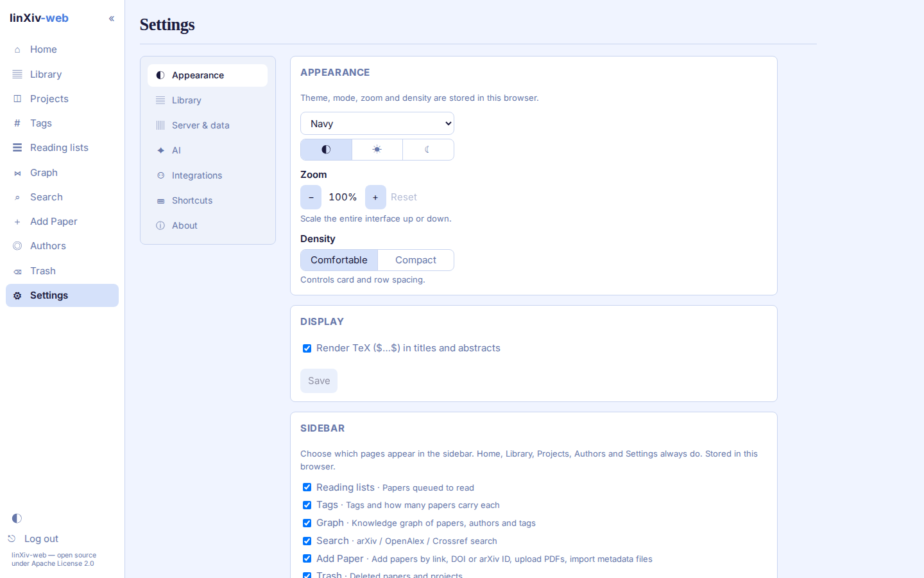Click the Home icon in the sidebar
Screen dimensions: 924x578
pyautogui.click(x=17, y=49)
